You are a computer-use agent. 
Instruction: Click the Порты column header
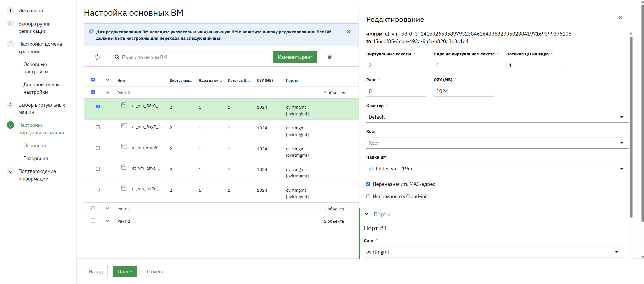coord(292,80)
